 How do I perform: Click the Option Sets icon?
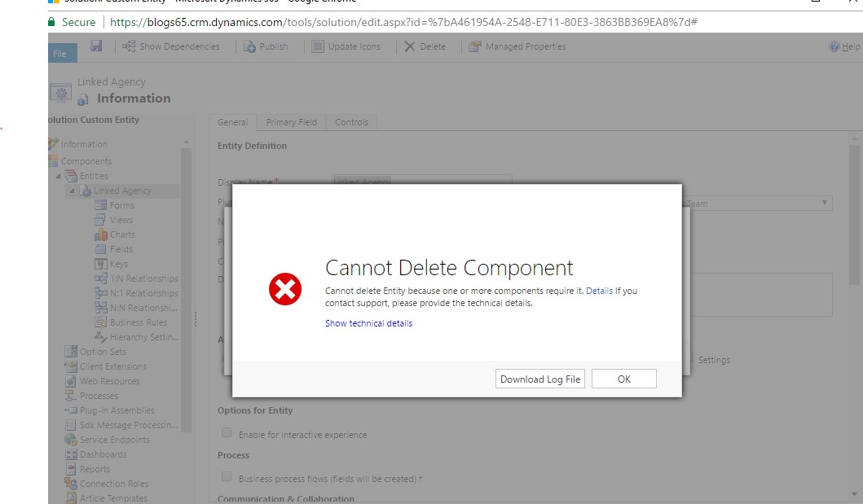(x=71, y=352)
